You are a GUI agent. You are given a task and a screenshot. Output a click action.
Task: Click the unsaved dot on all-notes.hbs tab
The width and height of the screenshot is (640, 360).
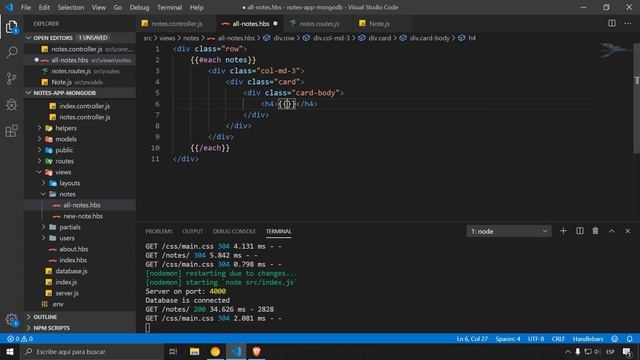pyautogui.click(x=276, y=24)
